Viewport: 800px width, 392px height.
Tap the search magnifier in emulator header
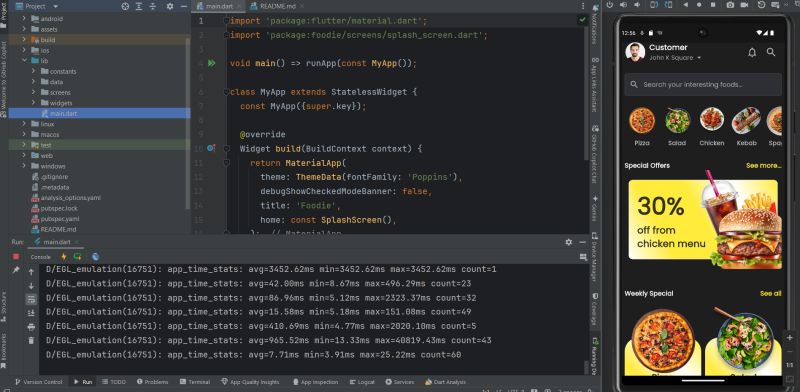click(771, 52)
